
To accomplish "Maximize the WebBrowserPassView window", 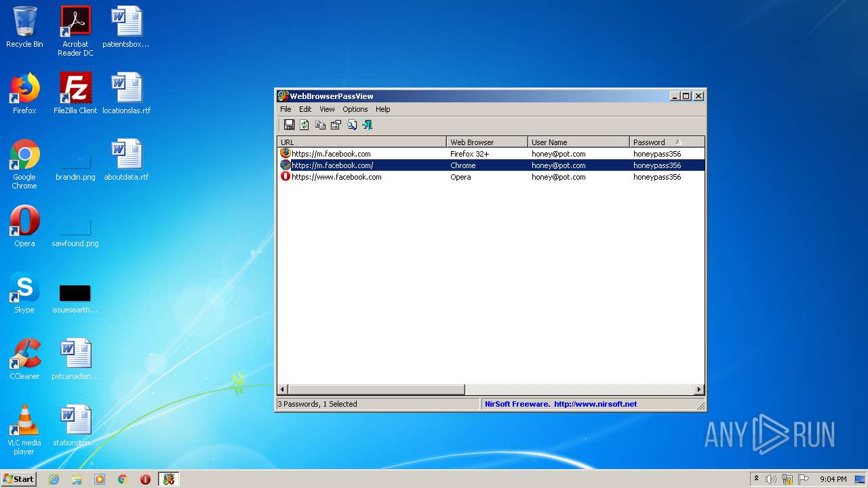I will coord(686,96).
